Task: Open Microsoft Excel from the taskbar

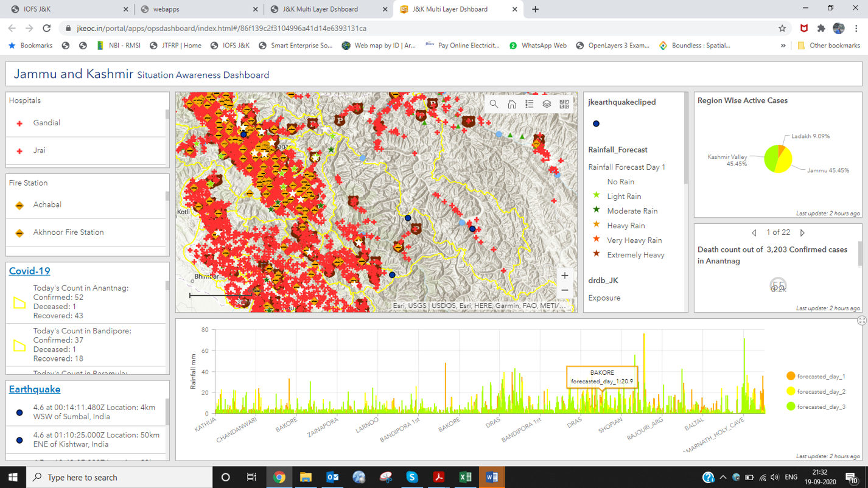Action: (465, 477)
